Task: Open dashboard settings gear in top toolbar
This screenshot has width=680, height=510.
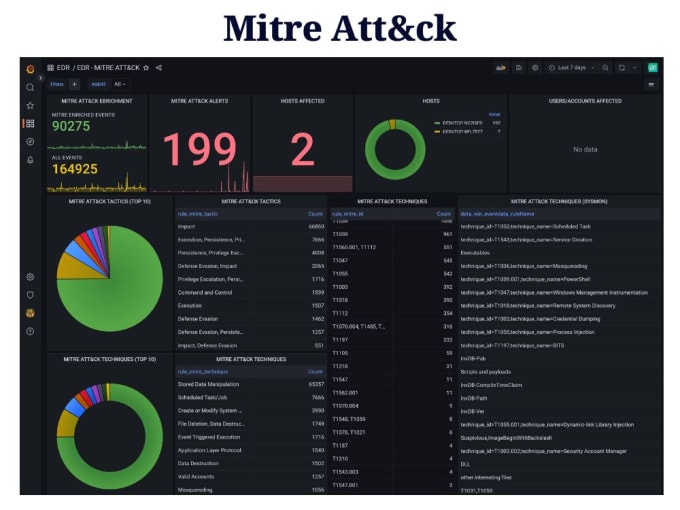Action: point(535,68)
